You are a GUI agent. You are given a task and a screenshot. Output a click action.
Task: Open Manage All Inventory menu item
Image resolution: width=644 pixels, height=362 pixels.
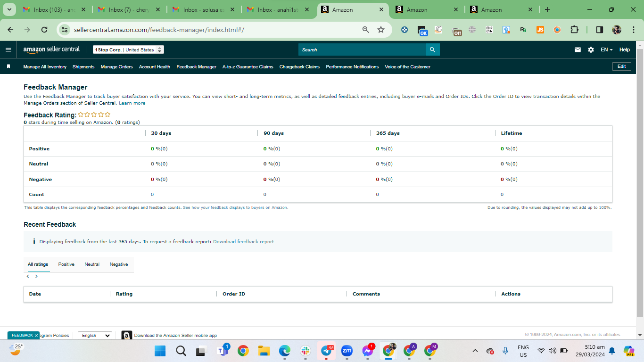tap(45, 67)
